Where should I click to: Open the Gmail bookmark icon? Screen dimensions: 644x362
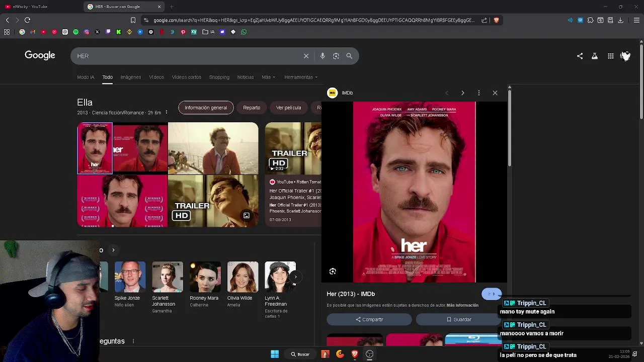(x=33, y=32)
